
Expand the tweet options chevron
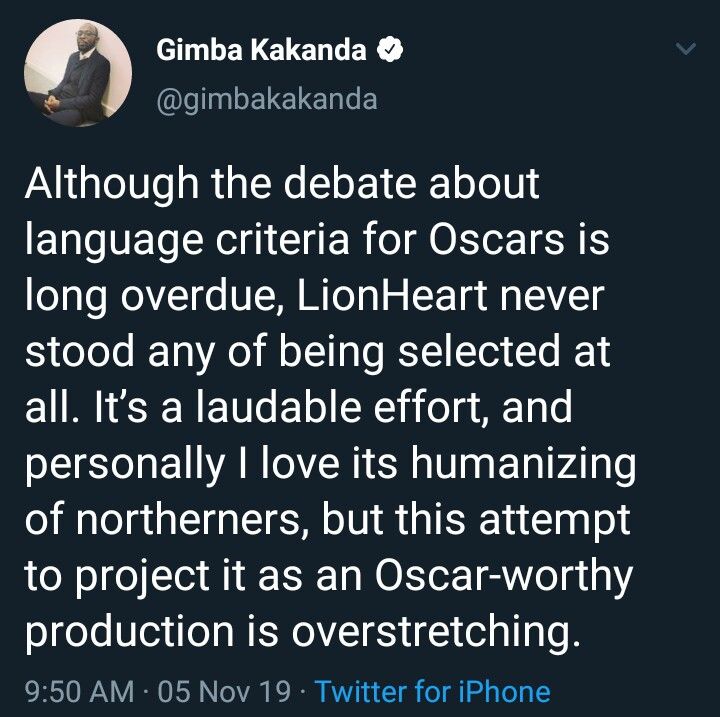point(687,49)
